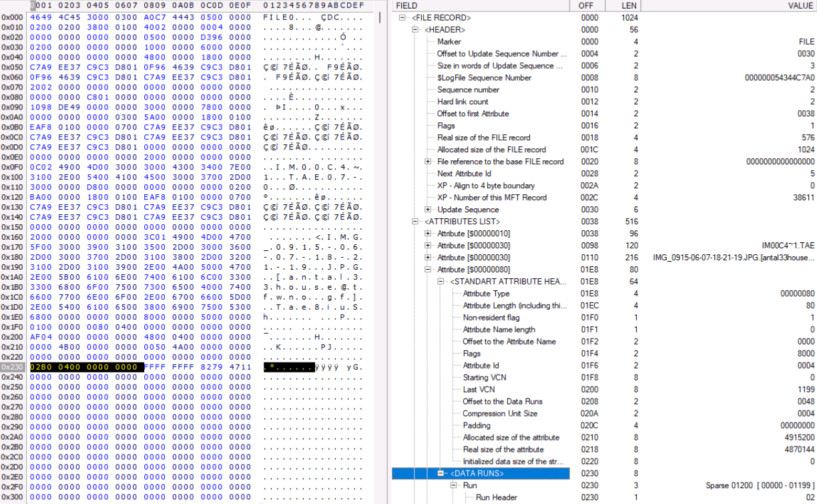Collapse the HEADER tree section
The height and width of the screenshot is (504, 817).
coord(416,29)
